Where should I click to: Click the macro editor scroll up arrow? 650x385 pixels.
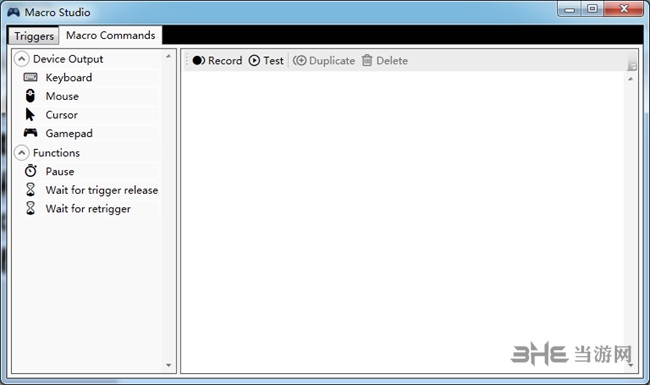point(630,79)
